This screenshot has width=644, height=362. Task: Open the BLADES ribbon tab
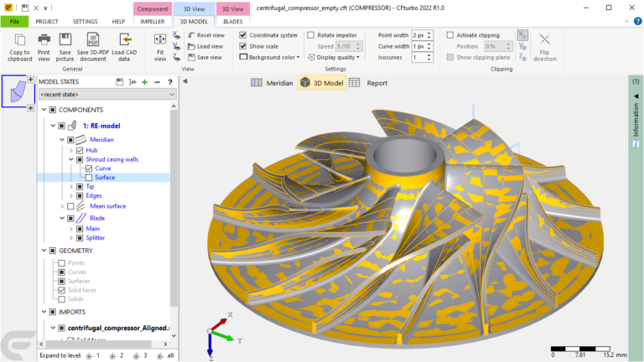click(233, 21)
